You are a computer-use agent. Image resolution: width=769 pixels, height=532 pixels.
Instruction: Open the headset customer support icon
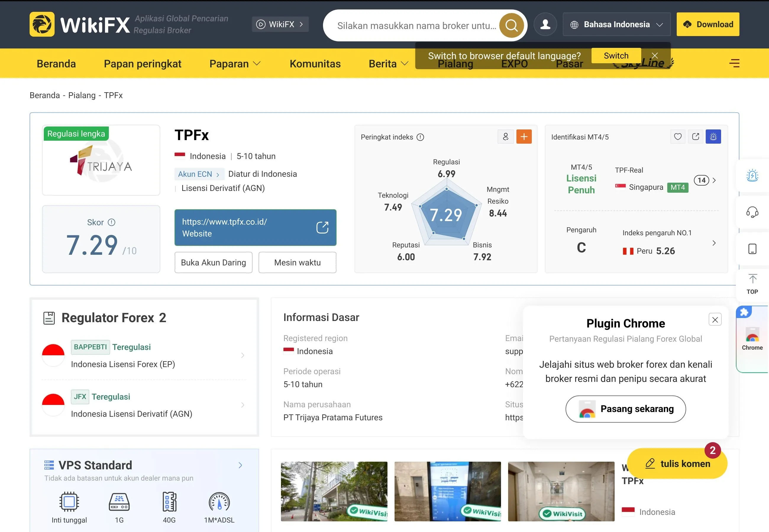click(x=752, y=212)
